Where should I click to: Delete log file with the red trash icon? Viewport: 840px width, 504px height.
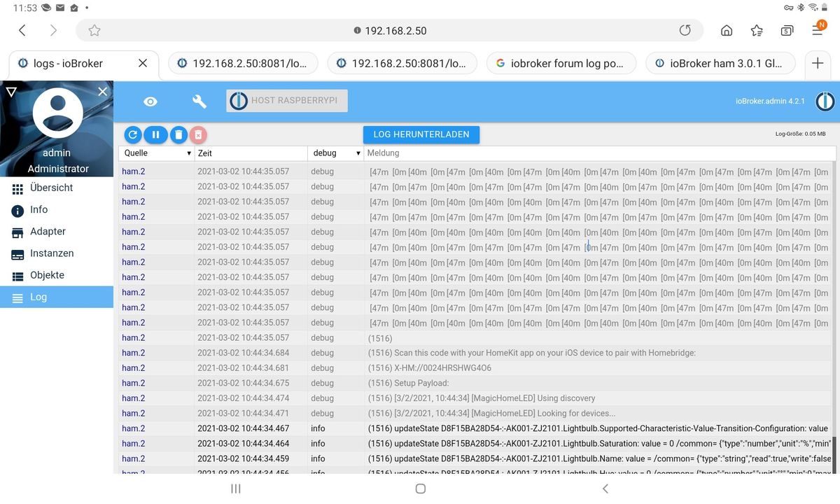point(198,134)
